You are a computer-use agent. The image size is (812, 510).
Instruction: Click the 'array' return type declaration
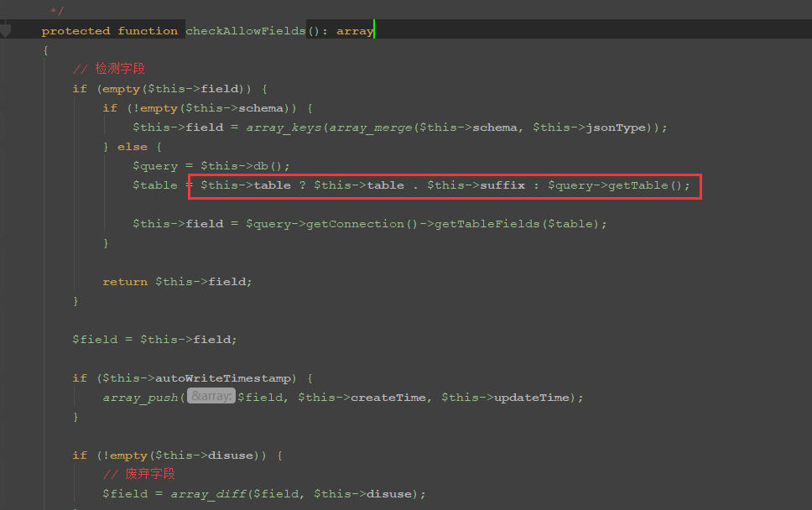[355, 31]
